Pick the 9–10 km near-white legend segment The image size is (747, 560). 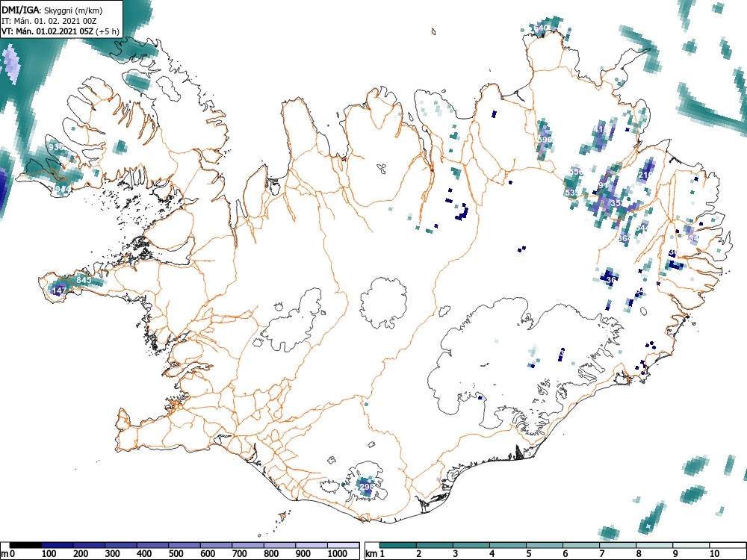[691, 545]
